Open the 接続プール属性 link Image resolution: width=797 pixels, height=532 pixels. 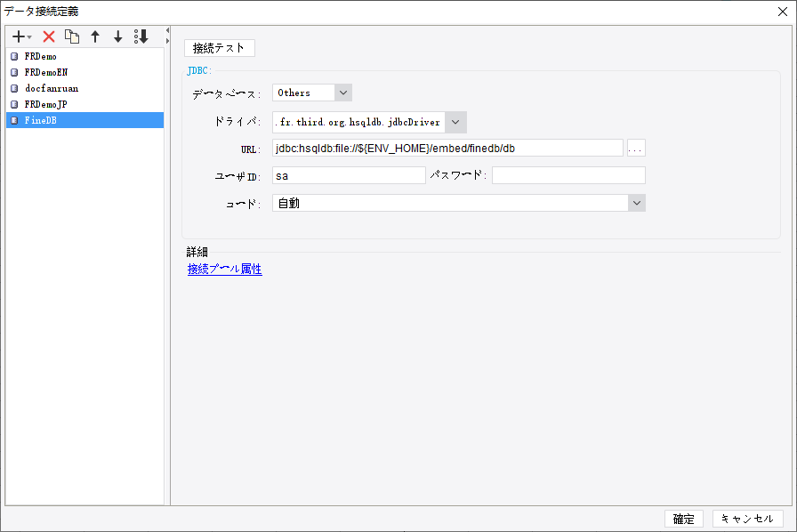point(223,269)
